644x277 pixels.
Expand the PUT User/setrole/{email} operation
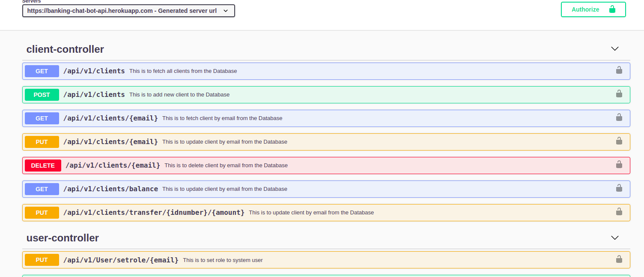(121, 260)
